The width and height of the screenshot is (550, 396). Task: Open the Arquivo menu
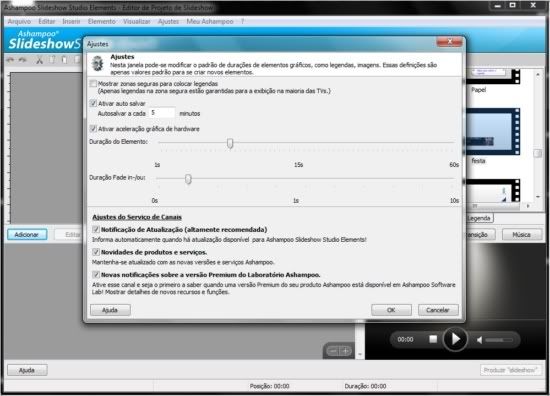19,21
